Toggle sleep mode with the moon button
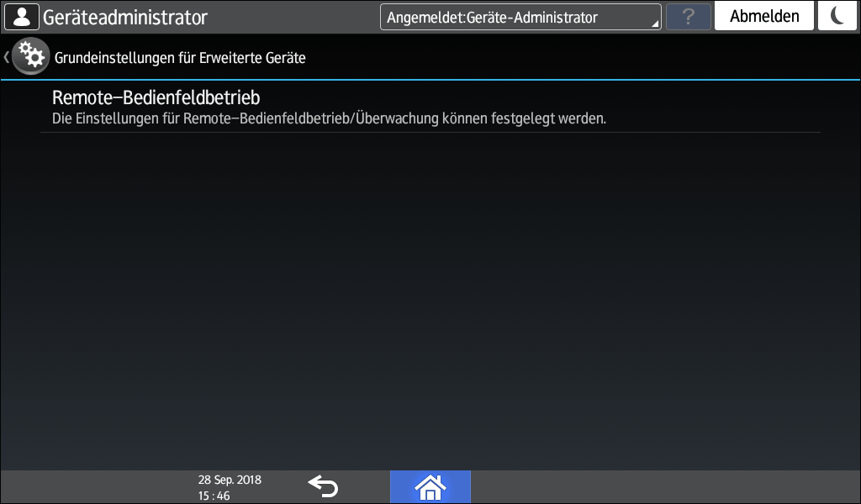This screenshot has height=504, width=861. [x=837, y=15]
